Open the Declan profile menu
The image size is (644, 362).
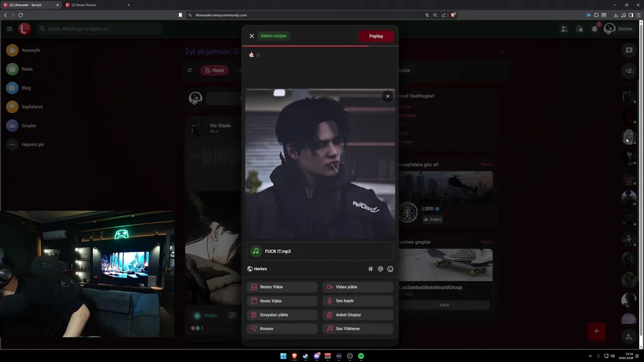(x=618, y=29)
